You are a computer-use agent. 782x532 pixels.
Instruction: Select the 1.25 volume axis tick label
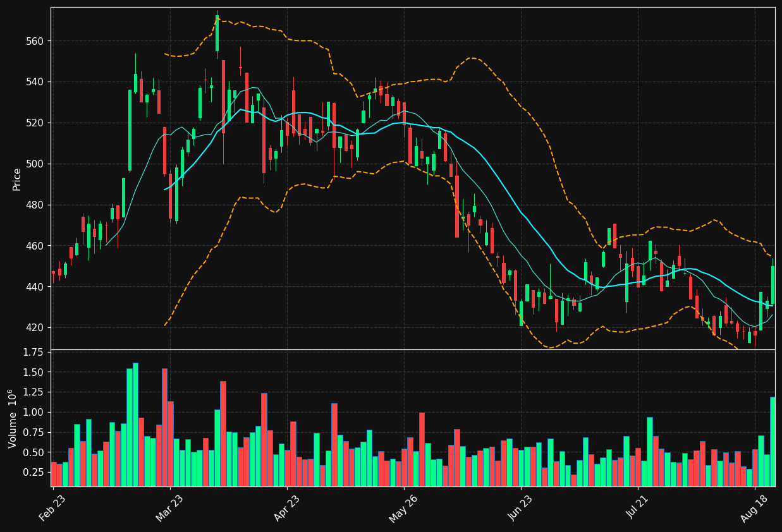(34, 392)
